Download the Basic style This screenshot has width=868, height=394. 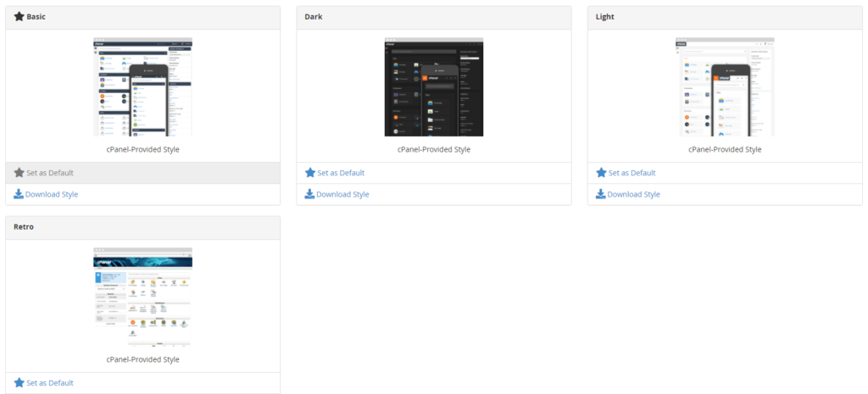[x=51, y=194]
